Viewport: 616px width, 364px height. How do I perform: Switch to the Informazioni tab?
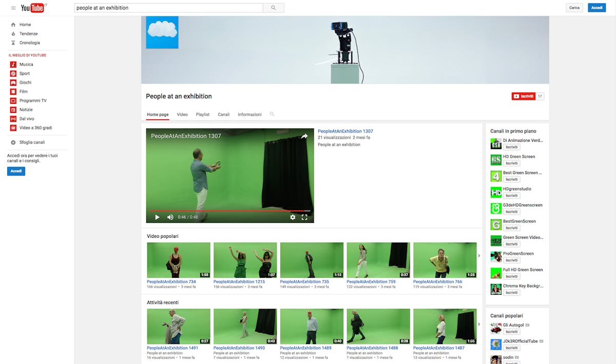pos(249,114)
